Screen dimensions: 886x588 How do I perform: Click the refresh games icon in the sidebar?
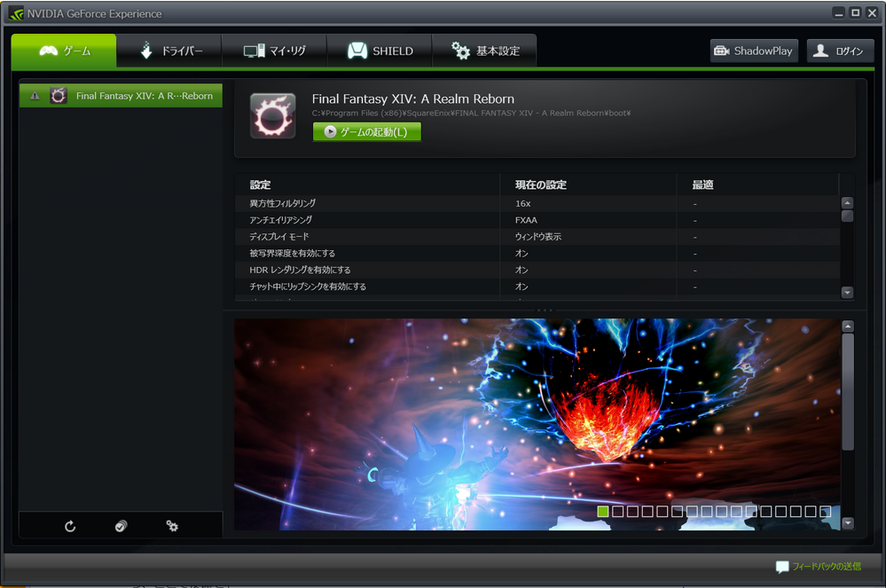(70, 526)
